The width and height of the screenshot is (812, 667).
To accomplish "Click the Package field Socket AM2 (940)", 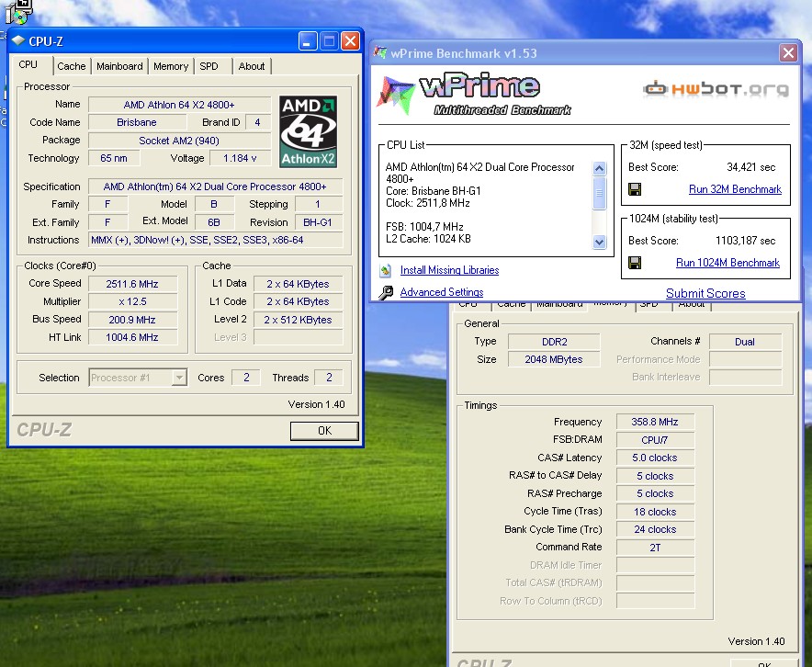I will 179,141.
